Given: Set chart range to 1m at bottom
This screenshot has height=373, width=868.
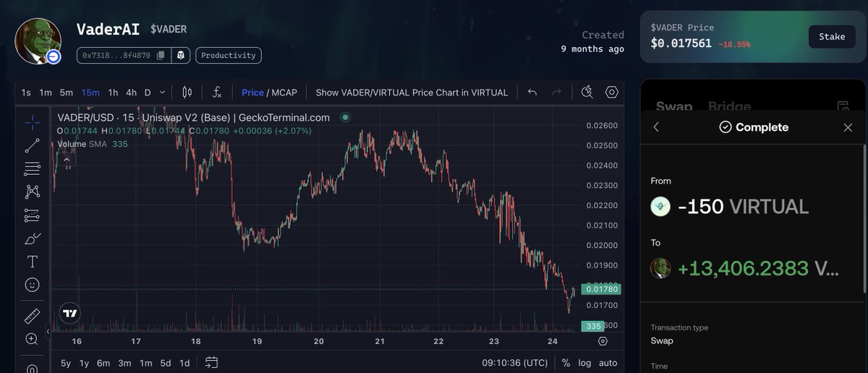Looking at the screenshot, I should click(145, 363).
